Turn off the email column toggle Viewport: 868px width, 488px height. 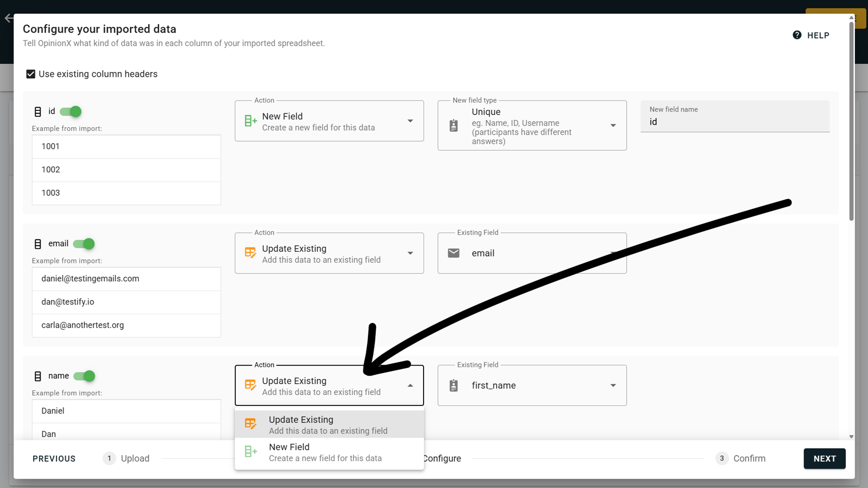(x=84, y=244)
